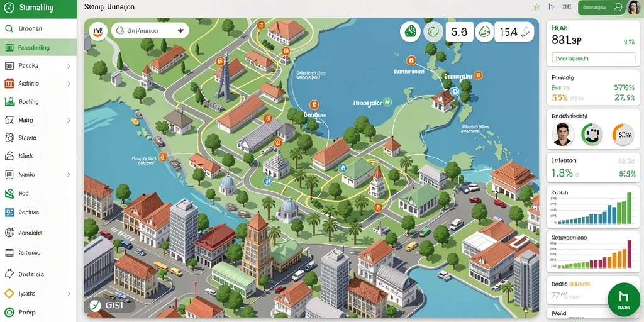Expand the Pacoke sidebar item chevron
Image resolution: width=644 pixels, height=322 pixels.
[69, 65]
